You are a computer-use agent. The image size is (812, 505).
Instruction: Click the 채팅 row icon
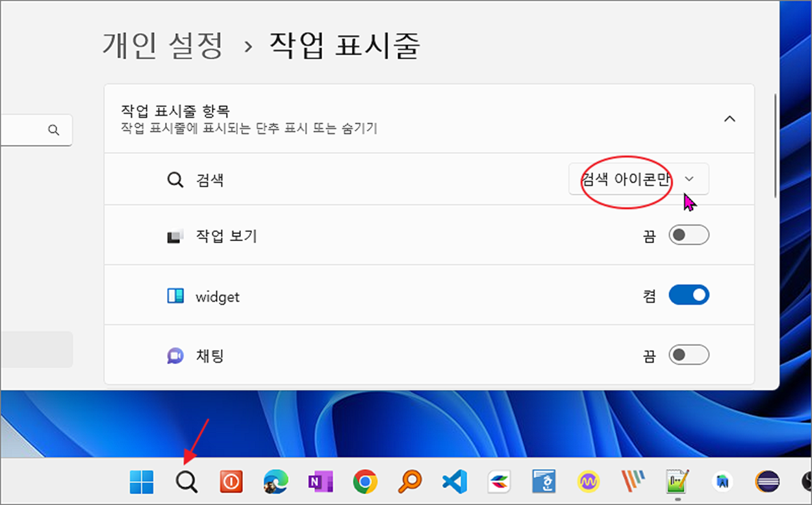tap(175, 356)
